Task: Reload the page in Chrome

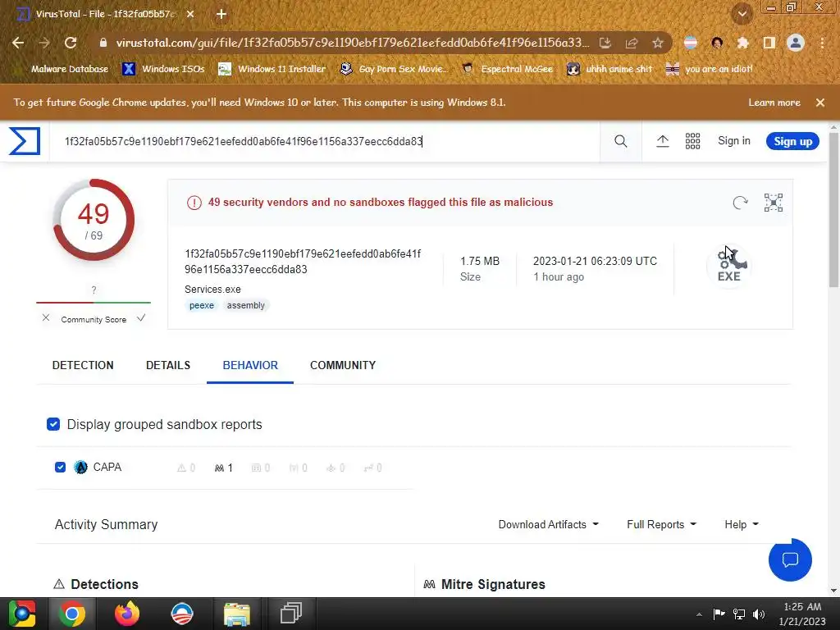Action: (x=71, y=43)
